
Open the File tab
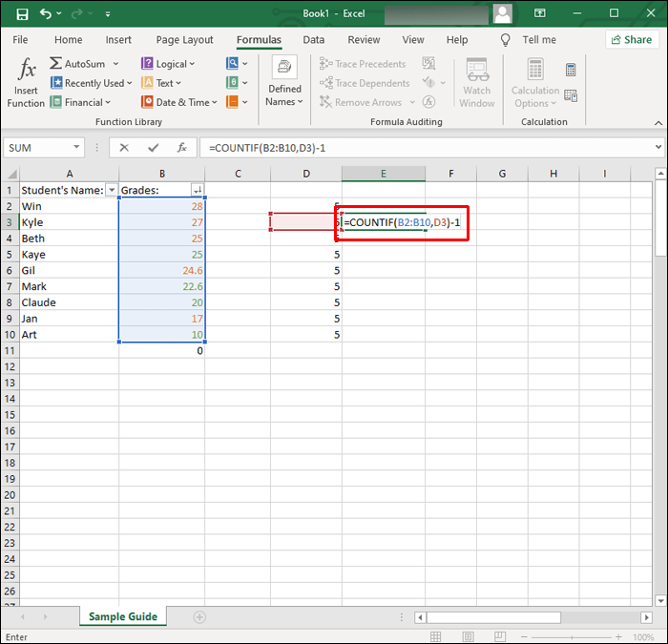pos(20,40)
